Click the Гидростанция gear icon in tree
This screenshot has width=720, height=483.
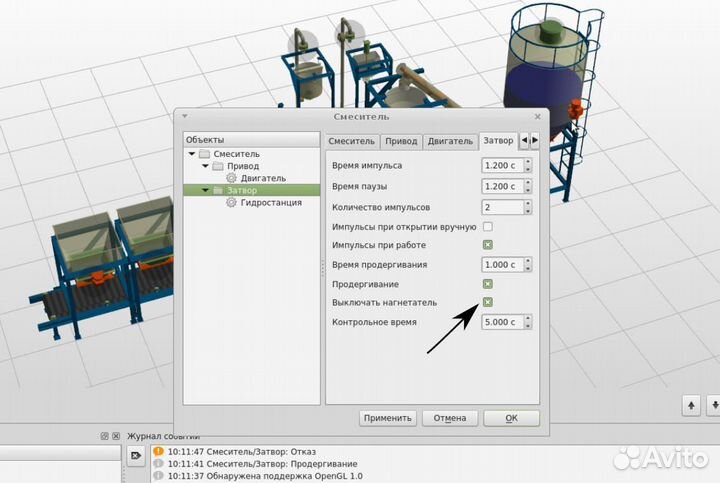point(231,202)
